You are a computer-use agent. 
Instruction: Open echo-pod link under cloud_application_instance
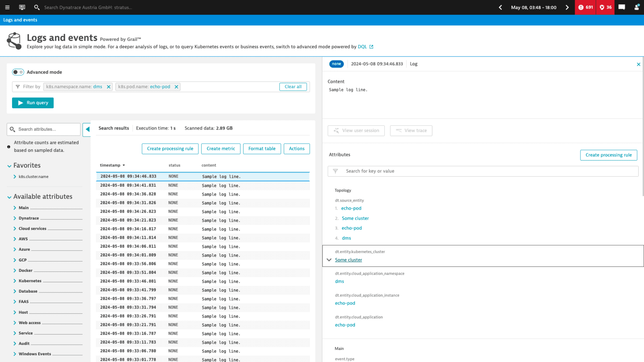click(345, 303)
